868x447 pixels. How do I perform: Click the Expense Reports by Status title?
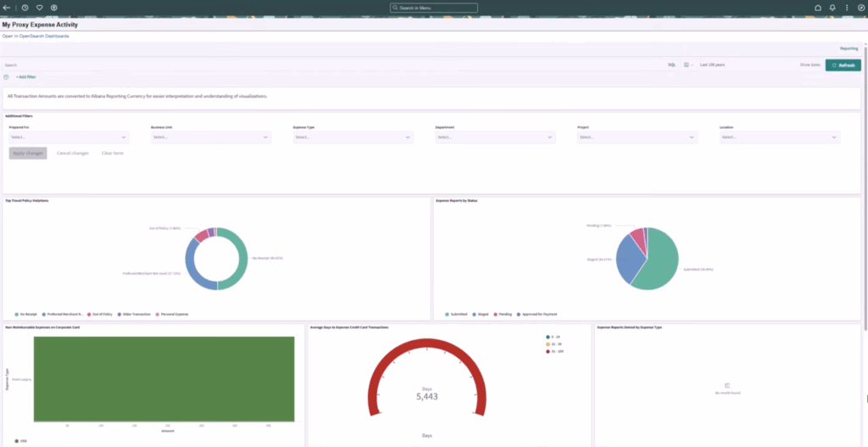(x=457, y=200)
